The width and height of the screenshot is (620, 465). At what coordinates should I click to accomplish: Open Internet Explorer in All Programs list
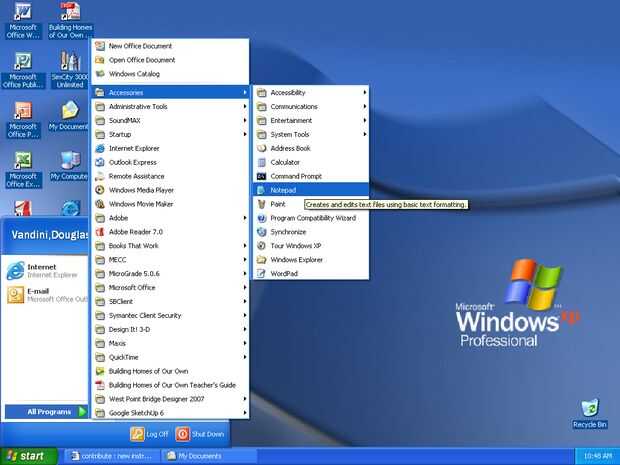[x=170, y=148]
